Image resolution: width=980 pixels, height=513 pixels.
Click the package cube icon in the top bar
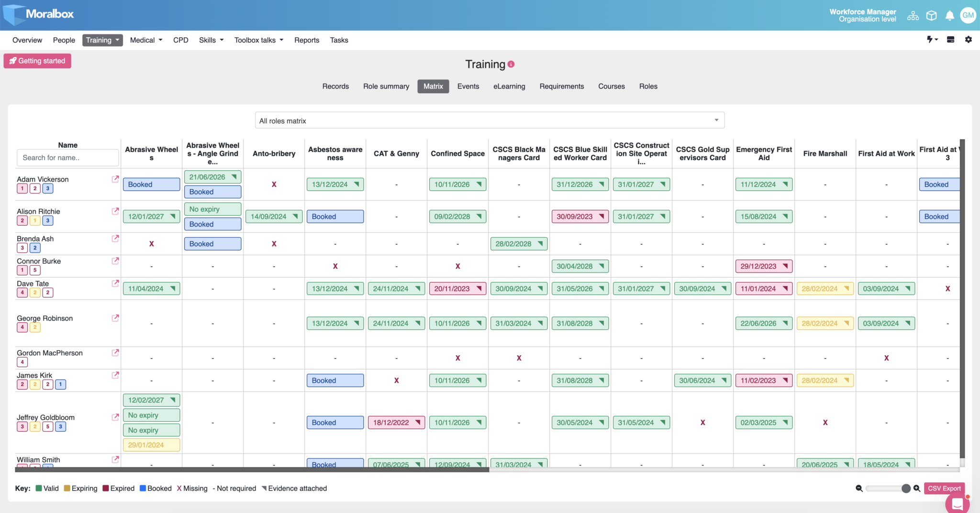point(931,15)
